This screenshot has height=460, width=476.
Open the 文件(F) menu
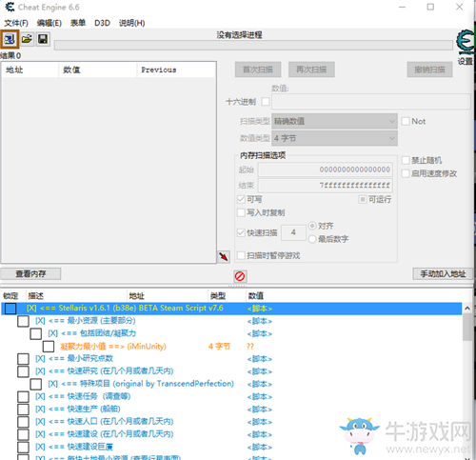click(16, 23)
